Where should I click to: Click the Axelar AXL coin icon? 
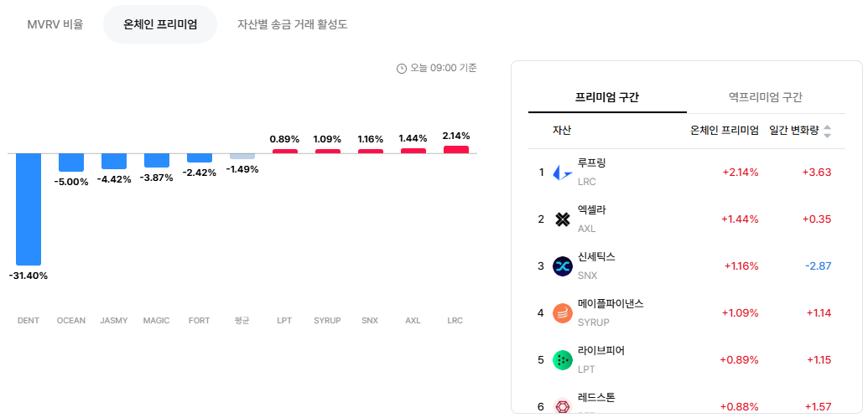tap(563, 219)
